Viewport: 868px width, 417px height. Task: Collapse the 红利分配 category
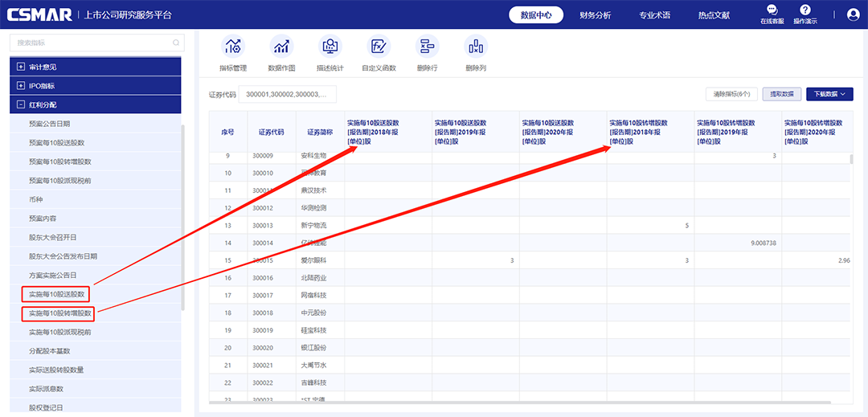pyautogui.click(x=21, y=105)
